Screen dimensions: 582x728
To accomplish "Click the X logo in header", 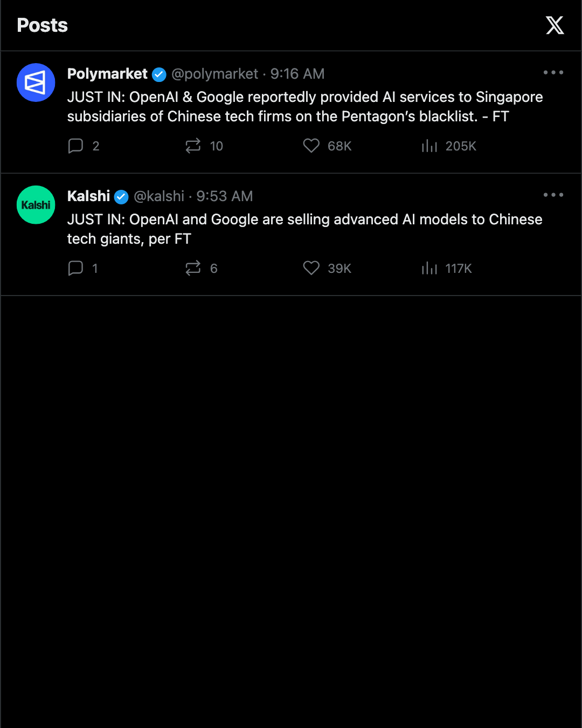I will (x=555, y=25).
